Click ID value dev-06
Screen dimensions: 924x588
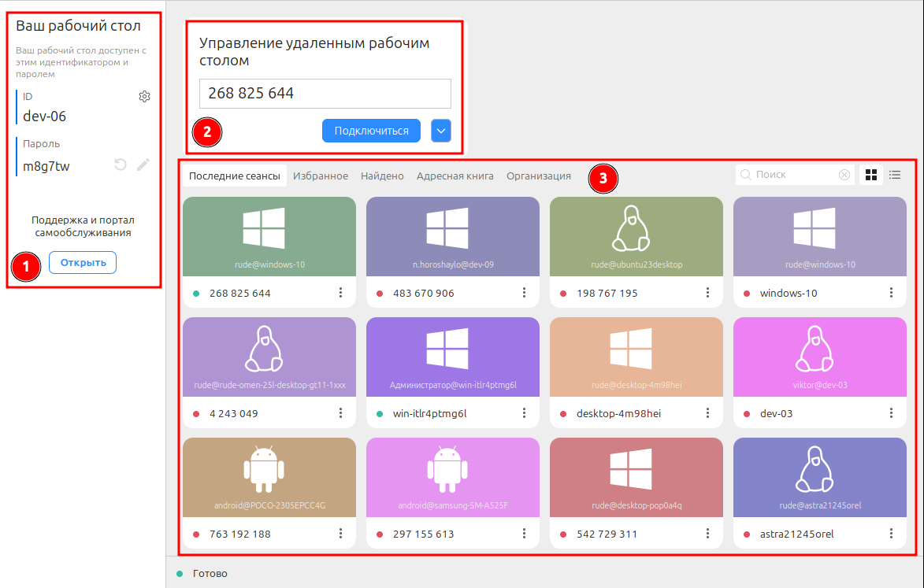[44, 116]
